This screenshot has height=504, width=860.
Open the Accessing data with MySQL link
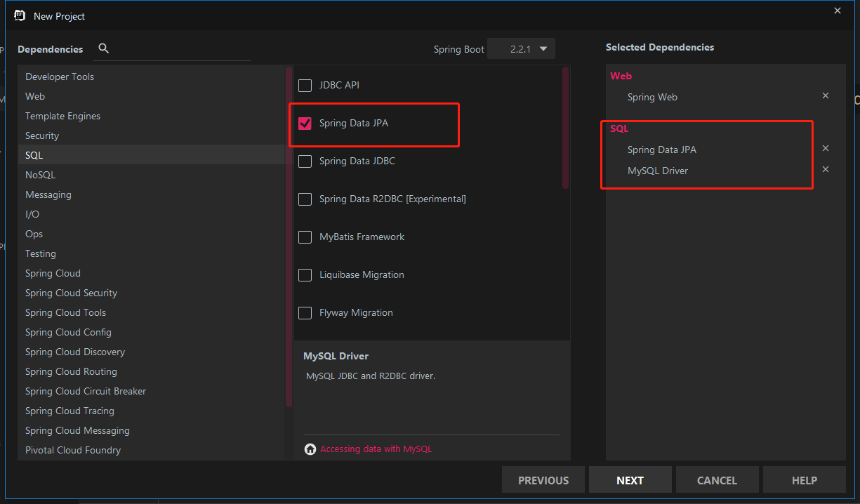376,449
